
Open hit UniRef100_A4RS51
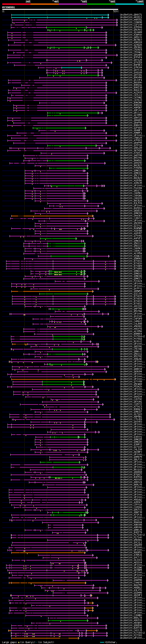131,20
